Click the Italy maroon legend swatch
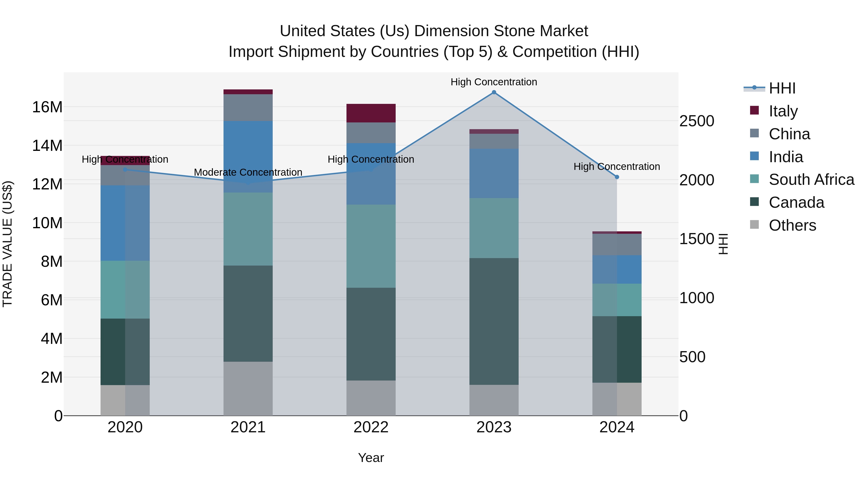This screenshot has width=868, height=488. point(754,110)
